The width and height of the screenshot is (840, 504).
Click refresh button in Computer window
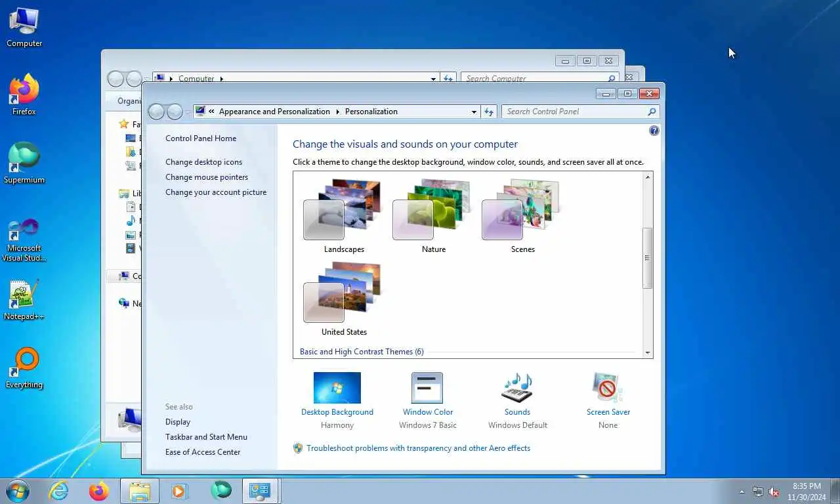[x=448, y=78]
